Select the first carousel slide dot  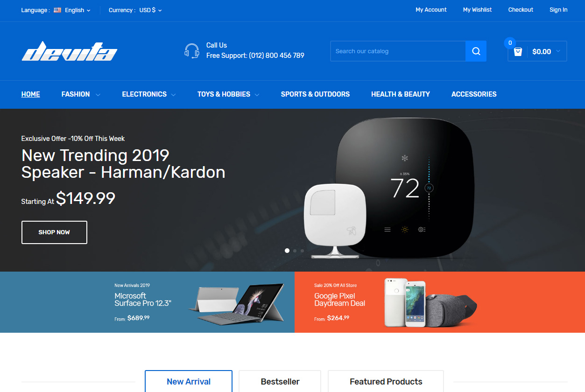(287, 251)
